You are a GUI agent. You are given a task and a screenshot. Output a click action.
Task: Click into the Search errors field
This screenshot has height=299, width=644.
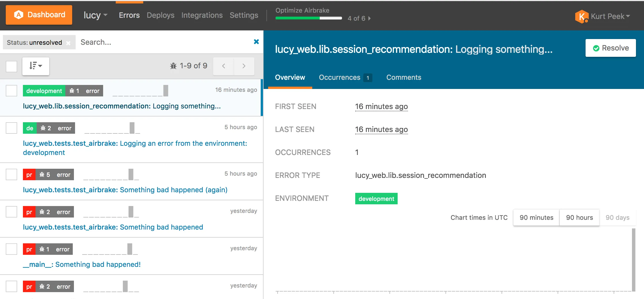[x=163, y=42]
